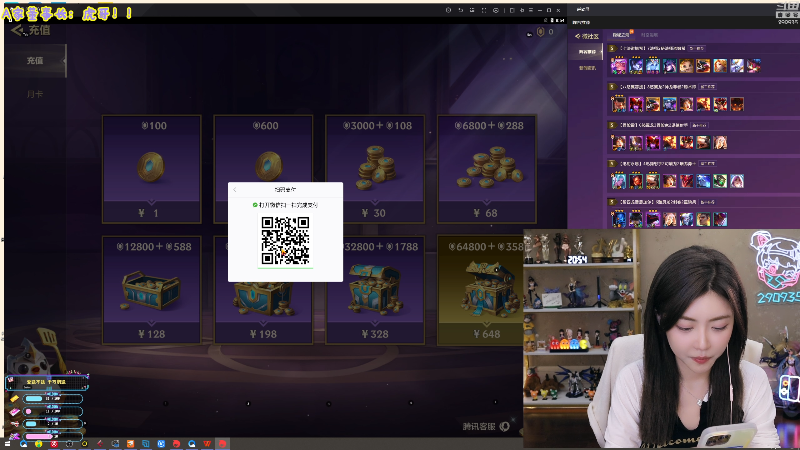The width and height of the screenshot is (800, 450).
Task: Open 腾讯客服 customer service link
Action: [x=485, y=426]
